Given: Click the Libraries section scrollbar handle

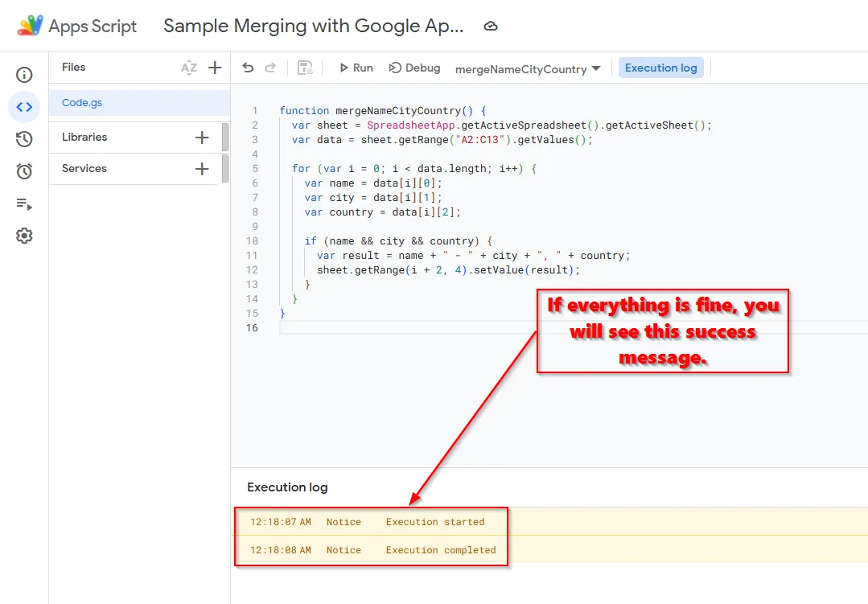Looking at the screenshot, I should 225,138.
